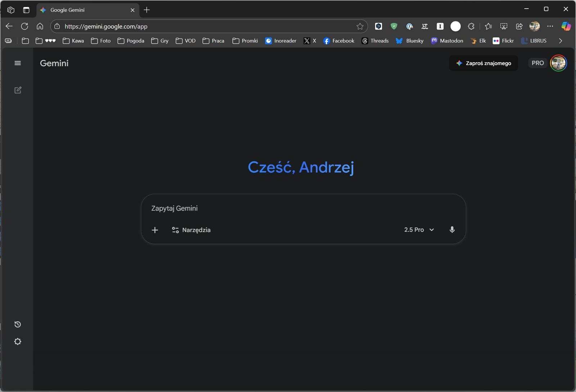Screen dimensions: 576x392
Task: Expand the 2.5 Pro model dropdown
Action: click(x=419, y=230)
